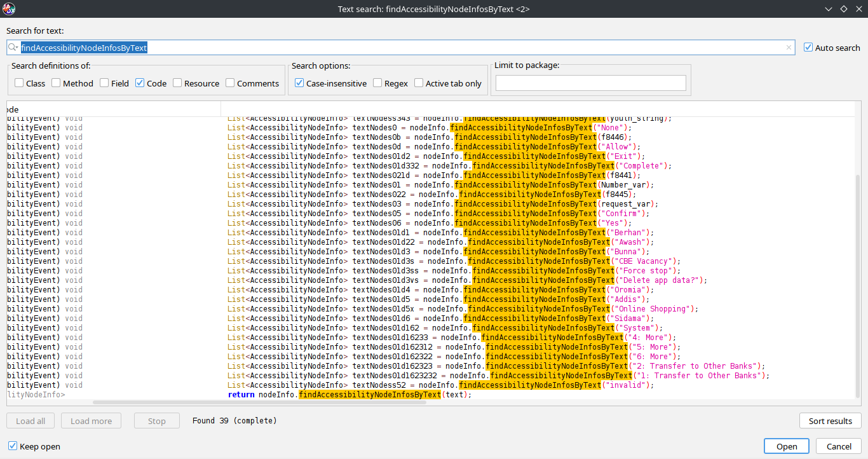Select result row with f8446 argument
This screenshot has height=459, width=868.
coord(431,137)
